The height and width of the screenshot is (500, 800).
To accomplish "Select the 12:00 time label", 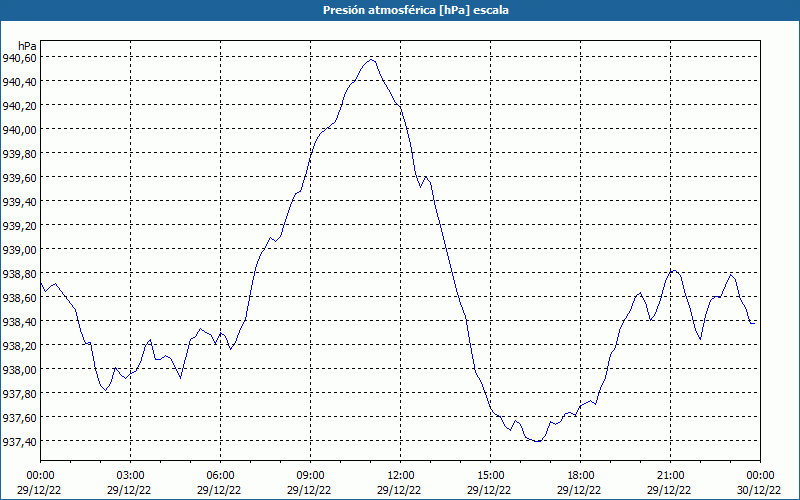I will (401, 476).
